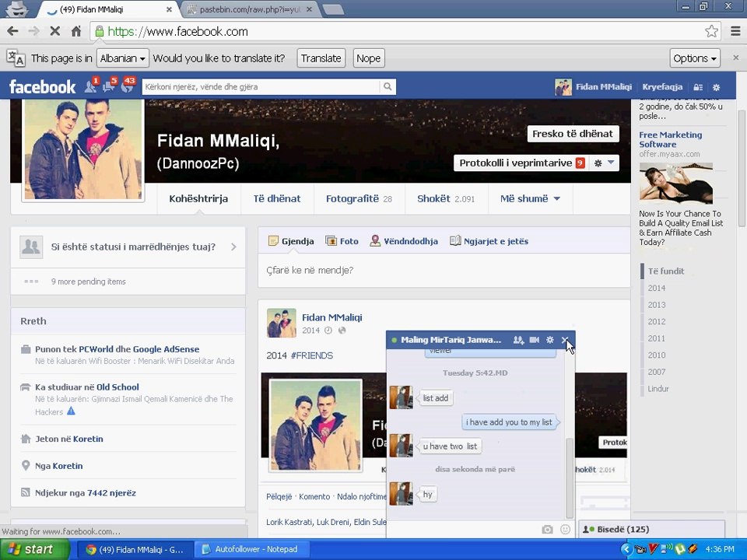This screenshot has width=747, height=560.
Task: Jump to 2010 in timeline
Action: (x=657, y=355)
